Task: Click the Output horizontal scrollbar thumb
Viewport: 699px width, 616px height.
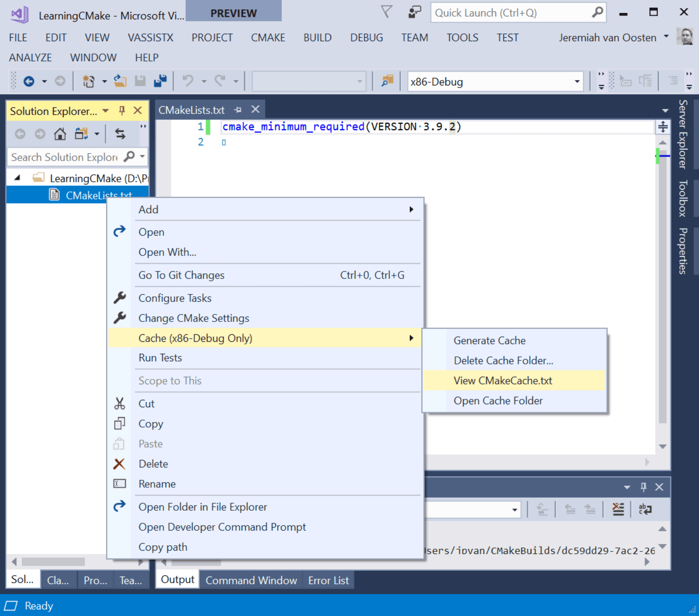Action: point(196,562)
